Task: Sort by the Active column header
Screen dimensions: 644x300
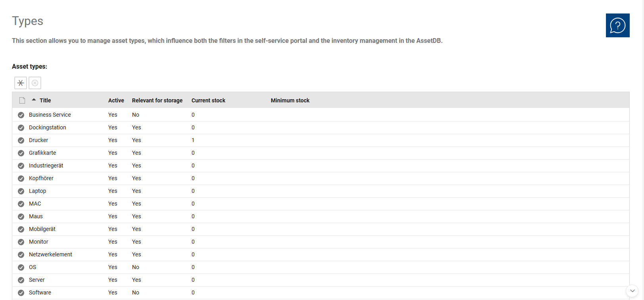Action: pos(116,100)
